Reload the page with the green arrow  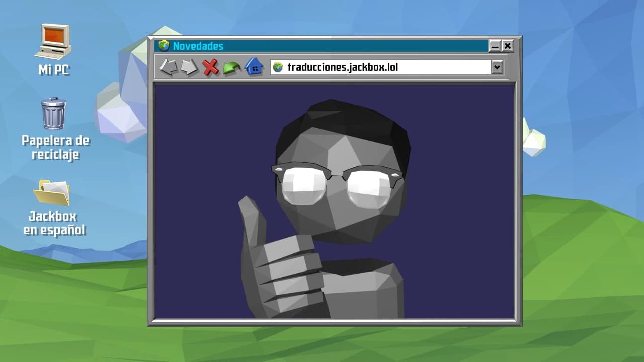(232, 67)
